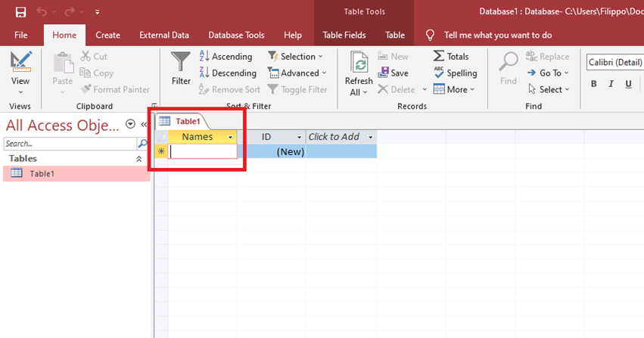The width and height of the screenshot is (644, 338).
Task: Select Table1 in the navigation pane
Action: 76,173
